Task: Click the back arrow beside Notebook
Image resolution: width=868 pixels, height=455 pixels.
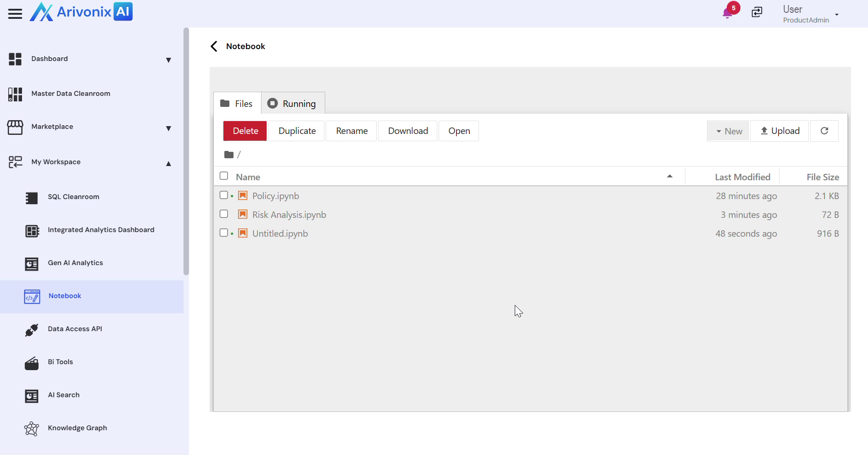Action: click(x=214, y=46)
